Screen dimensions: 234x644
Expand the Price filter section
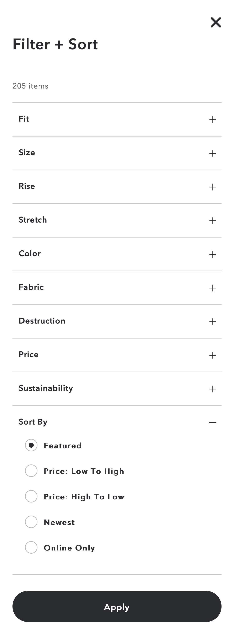click(213, 355)
